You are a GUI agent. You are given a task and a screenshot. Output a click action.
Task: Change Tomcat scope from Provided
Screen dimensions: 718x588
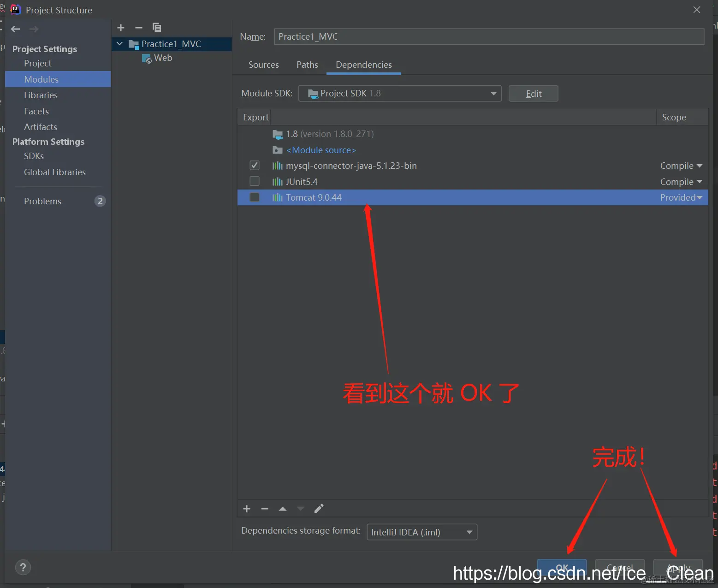[681, 197]
